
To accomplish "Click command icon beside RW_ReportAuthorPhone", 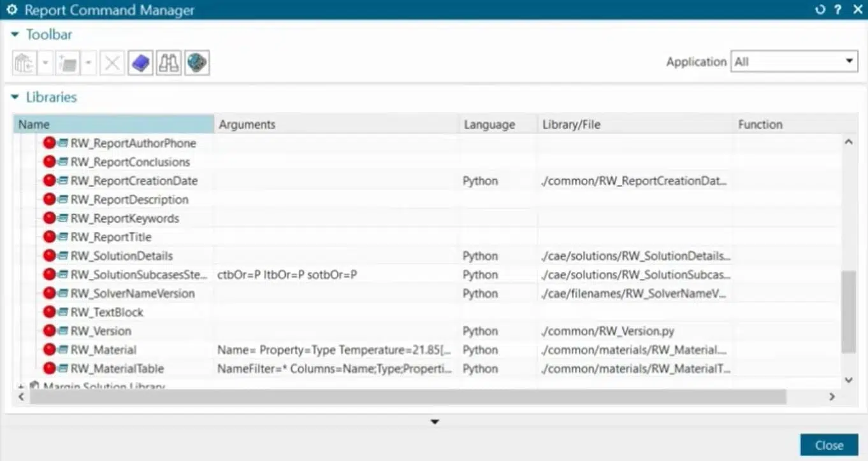I will coord(63,143).
